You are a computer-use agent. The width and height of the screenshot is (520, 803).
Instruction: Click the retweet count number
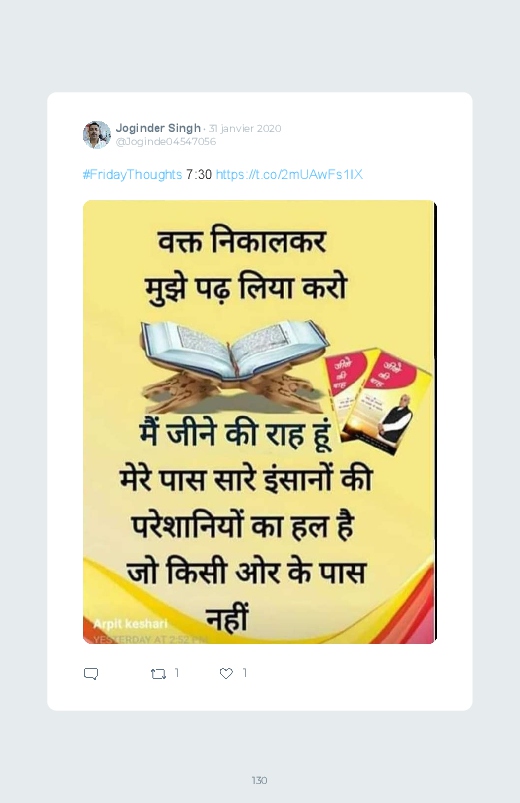[177, 672]
